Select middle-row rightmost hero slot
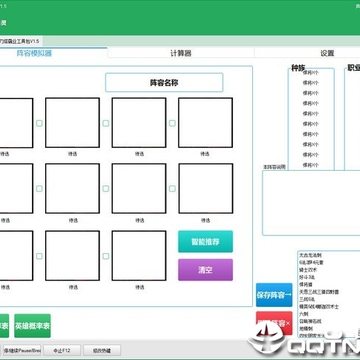Image resolution: width=360 pixels, height=360 pixels. [206, 188]
